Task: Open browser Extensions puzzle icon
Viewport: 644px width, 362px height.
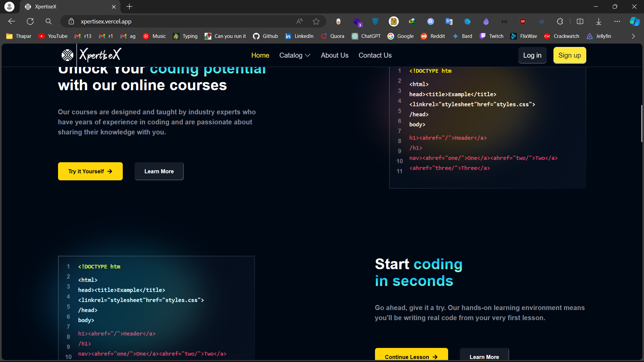Action: (560, 21)
